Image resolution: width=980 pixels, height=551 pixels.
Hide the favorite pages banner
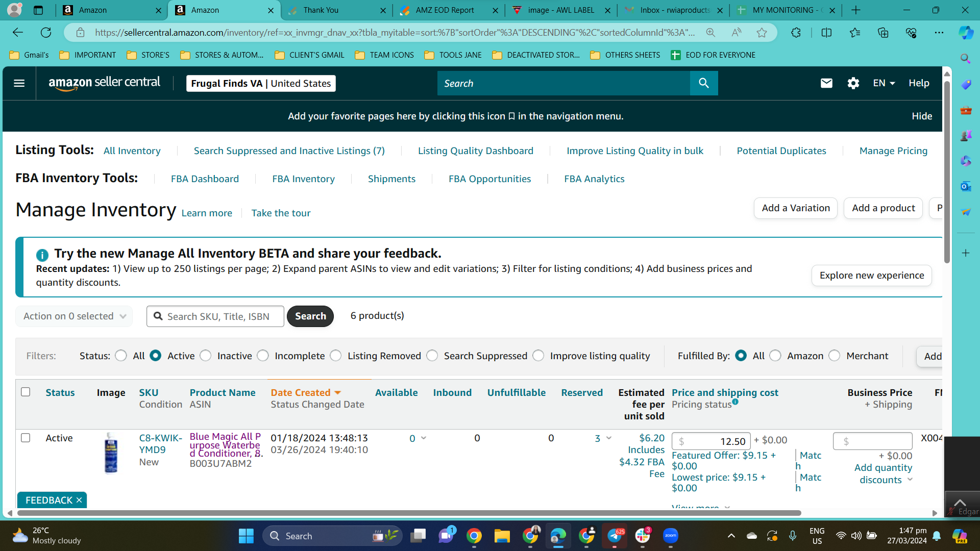[x=922, y=116]
